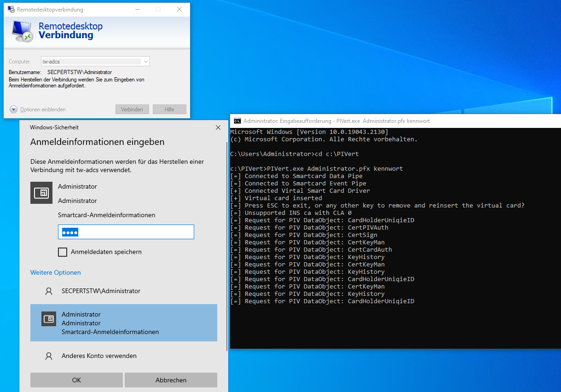Open the Computer dropdown showing tw-adcs

pyautogui.click(x=146, y=61)
